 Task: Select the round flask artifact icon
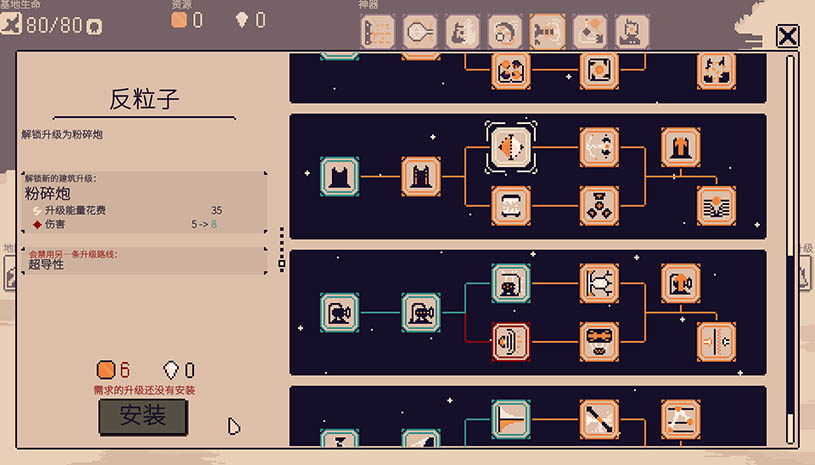(x=420, y=32)
